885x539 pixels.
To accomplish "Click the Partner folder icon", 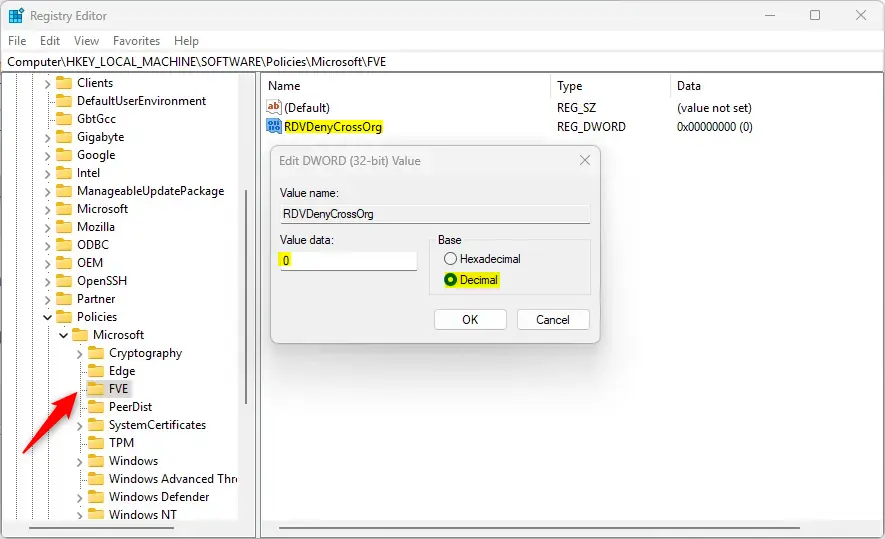I will pyautogui.click(x=64, y=299).
